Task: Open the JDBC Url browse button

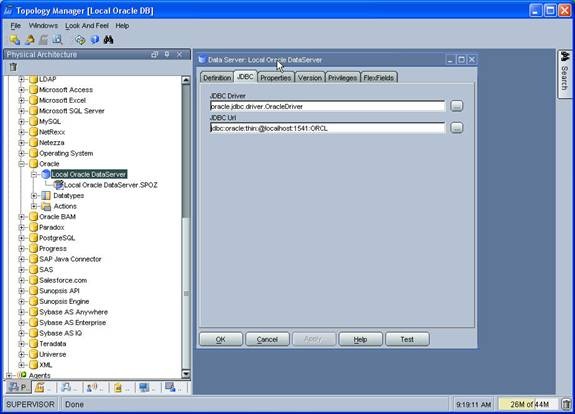Action: [x=457, y=128]
